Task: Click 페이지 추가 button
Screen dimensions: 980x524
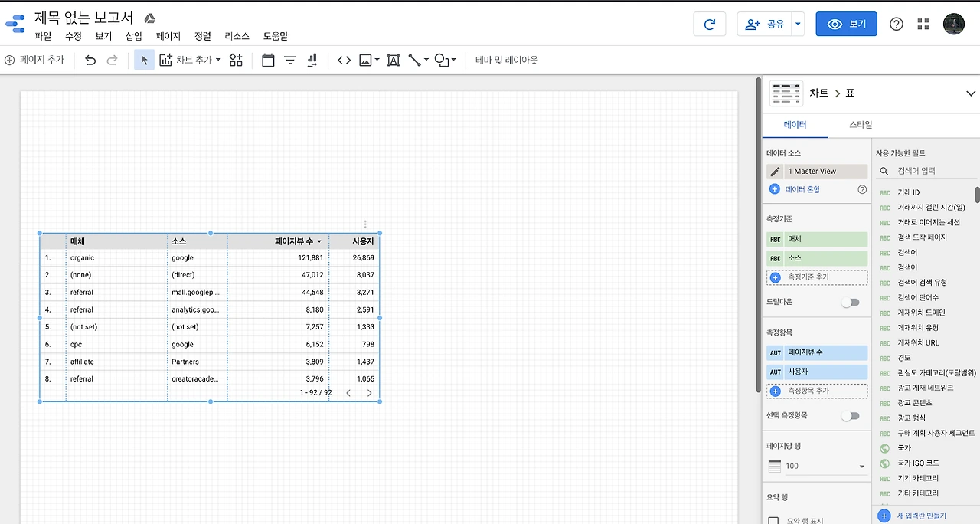Action: click(x=34, y=60)
